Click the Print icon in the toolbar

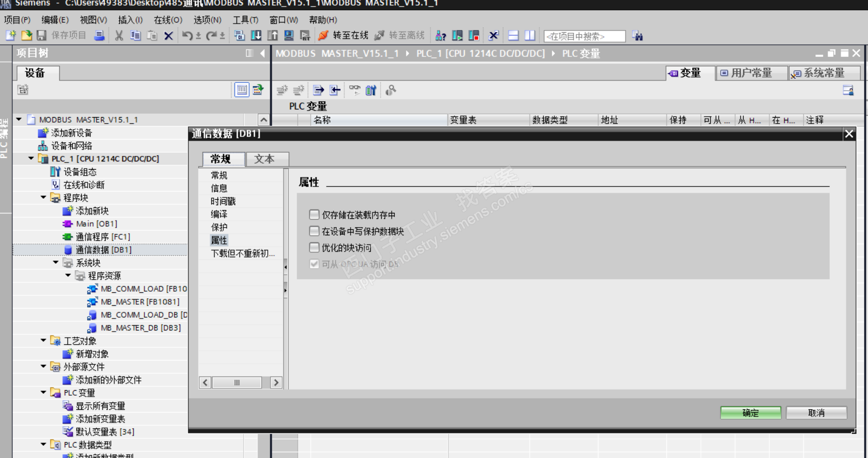tap(99, 36)
